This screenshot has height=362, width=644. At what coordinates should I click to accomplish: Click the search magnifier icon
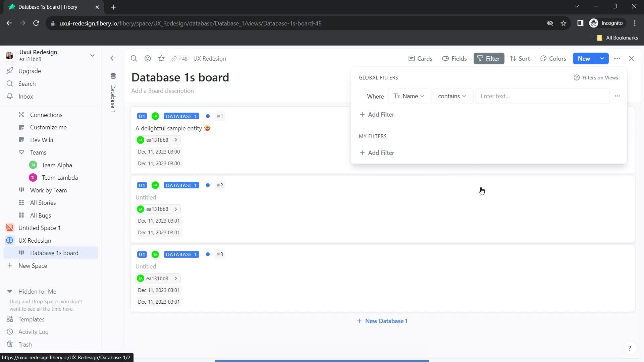[134, 58]
